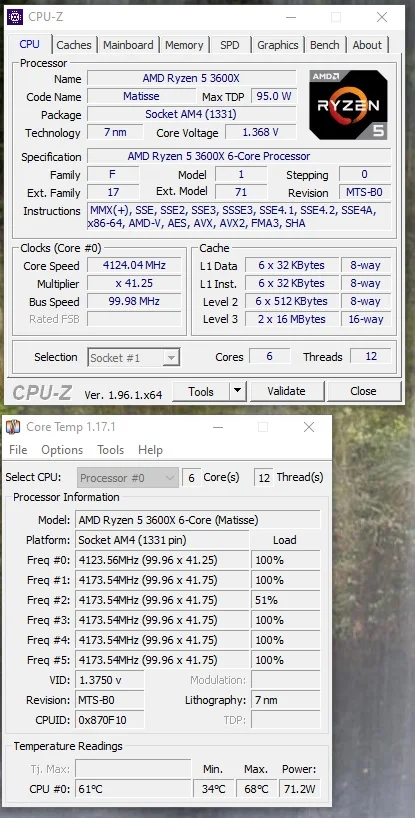Click the Max. temperature 68°C
The height and width of the screenshot is (818, 415).
tap(257, 789)
